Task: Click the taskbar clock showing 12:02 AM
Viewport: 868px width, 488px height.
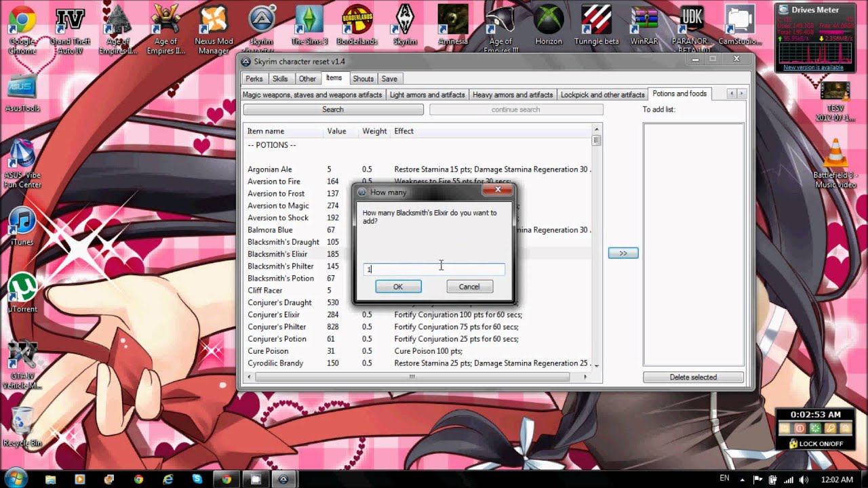Action: [x=837, y=479]
